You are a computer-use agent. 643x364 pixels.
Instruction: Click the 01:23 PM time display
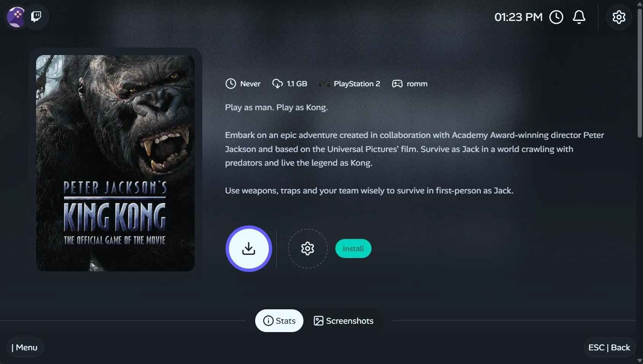pyautogui.click(x=518, y=17)
